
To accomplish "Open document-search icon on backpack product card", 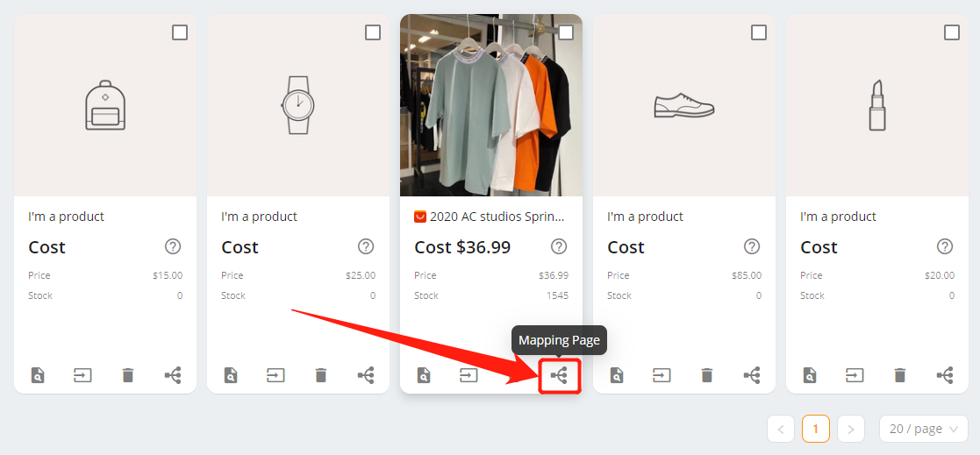I will coord(38,375).
